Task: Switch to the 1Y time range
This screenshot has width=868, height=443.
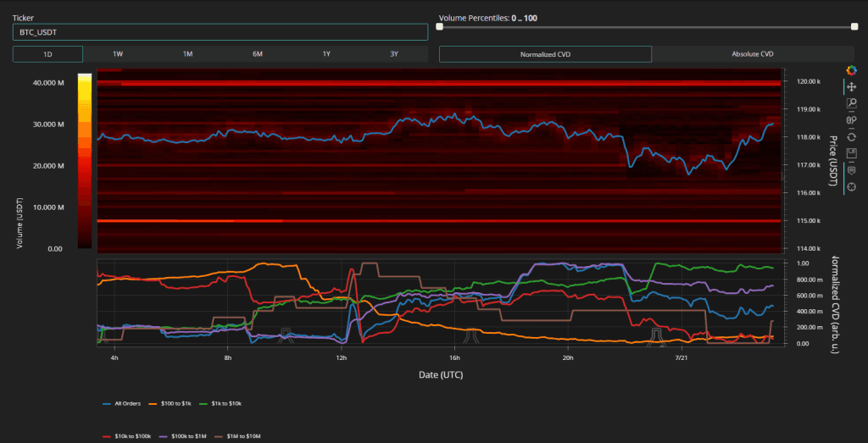Action: [326, 54]
